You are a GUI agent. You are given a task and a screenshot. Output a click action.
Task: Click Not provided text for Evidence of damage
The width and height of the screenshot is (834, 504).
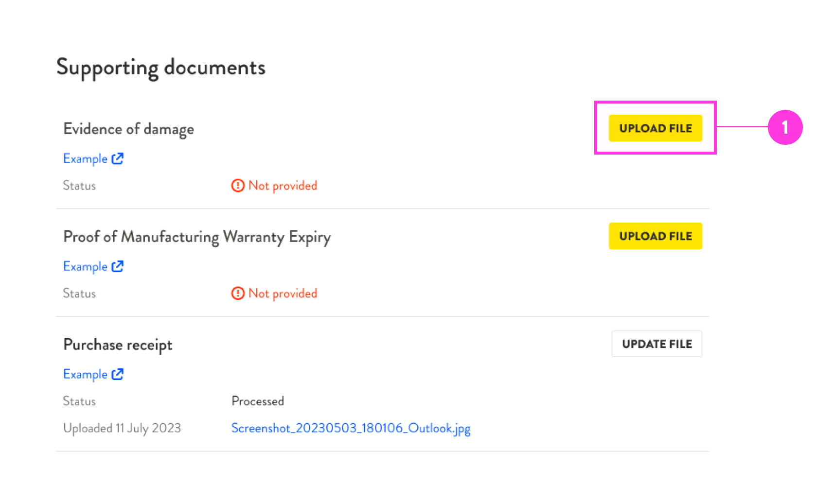pyautogui.click(x=283, y=186)
